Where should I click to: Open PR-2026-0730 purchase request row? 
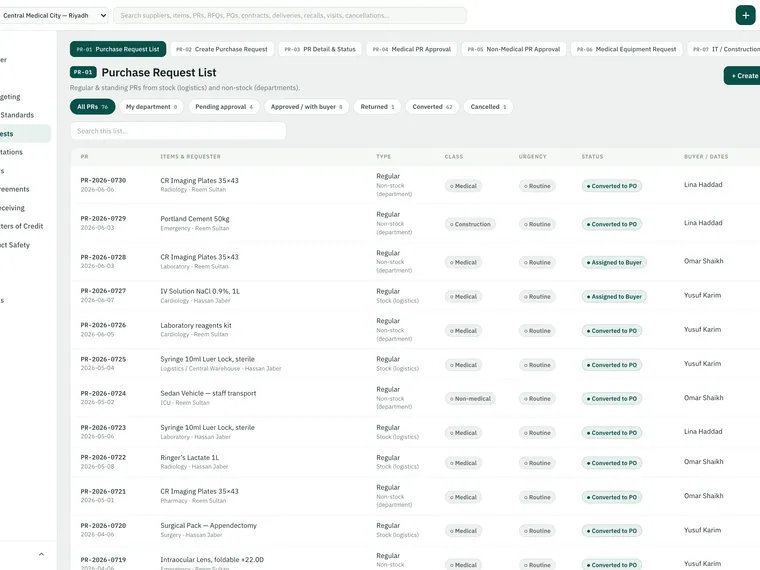click(415, 185)
